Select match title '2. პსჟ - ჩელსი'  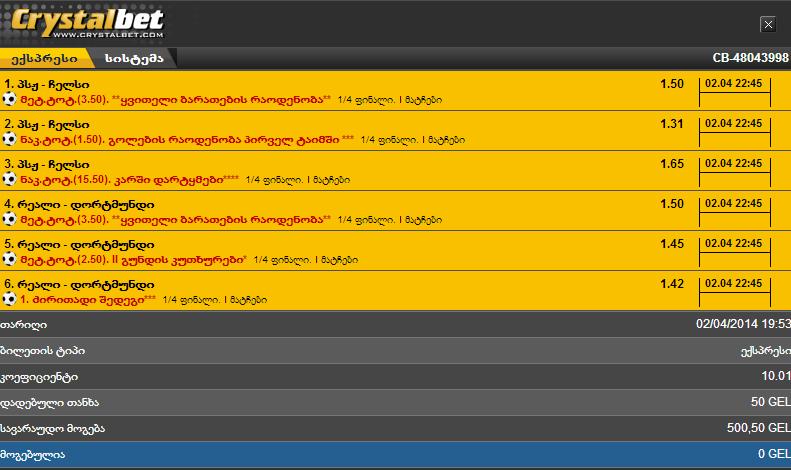(x=47, y=124)
